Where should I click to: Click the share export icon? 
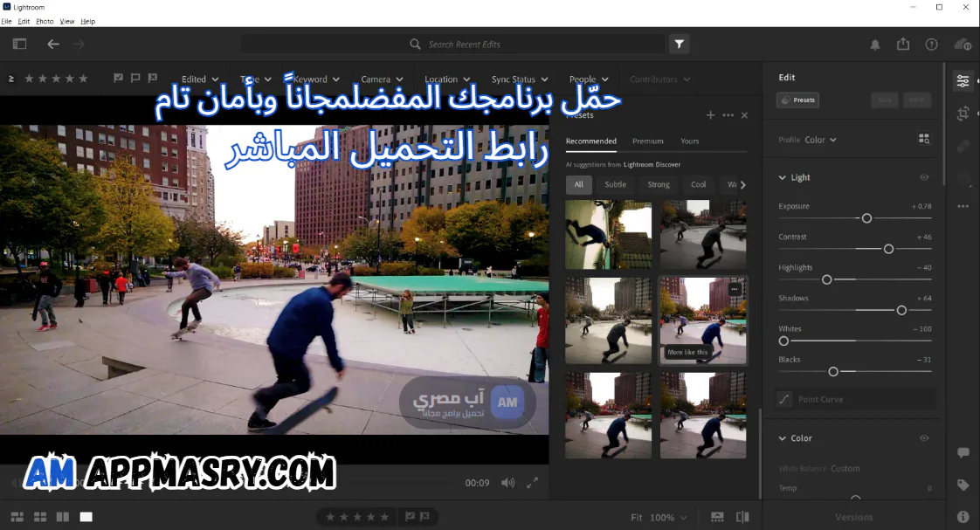[x=903, y=44]
